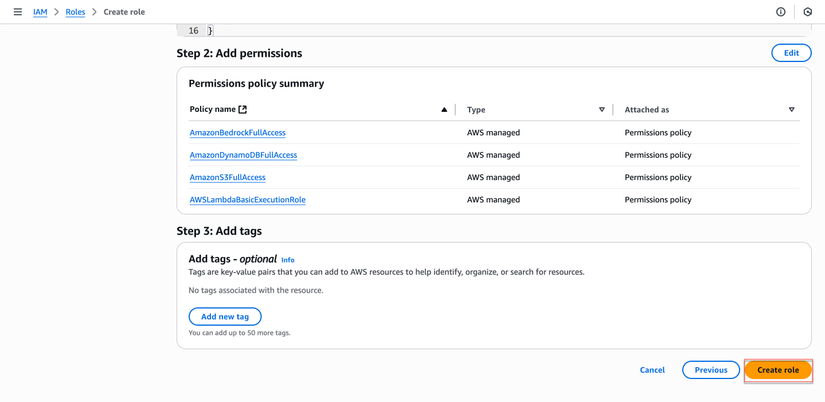Cancel role creation
The height and width of the screenshot is (402, 825).
(x=652, y=370)
